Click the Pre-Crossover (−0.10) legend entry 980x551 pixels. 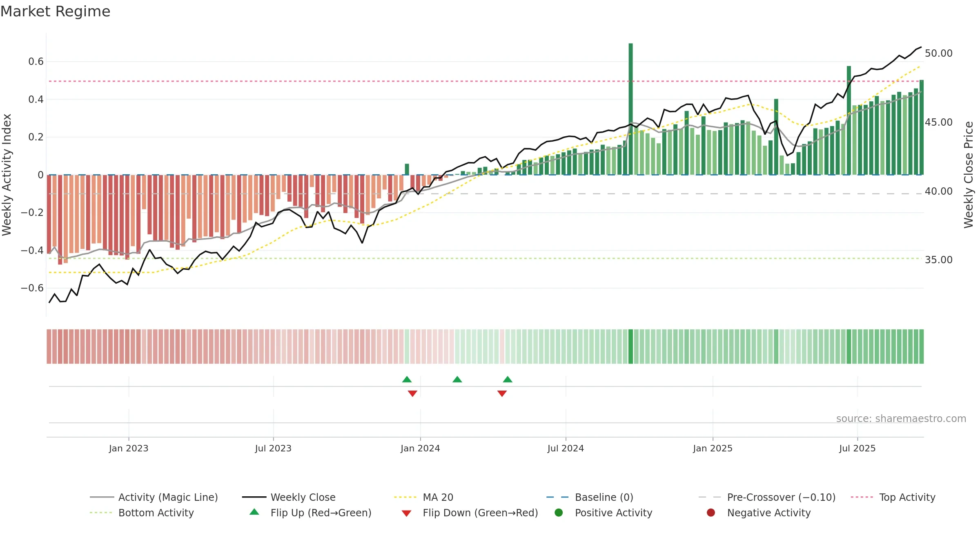[x=767, y=497]
